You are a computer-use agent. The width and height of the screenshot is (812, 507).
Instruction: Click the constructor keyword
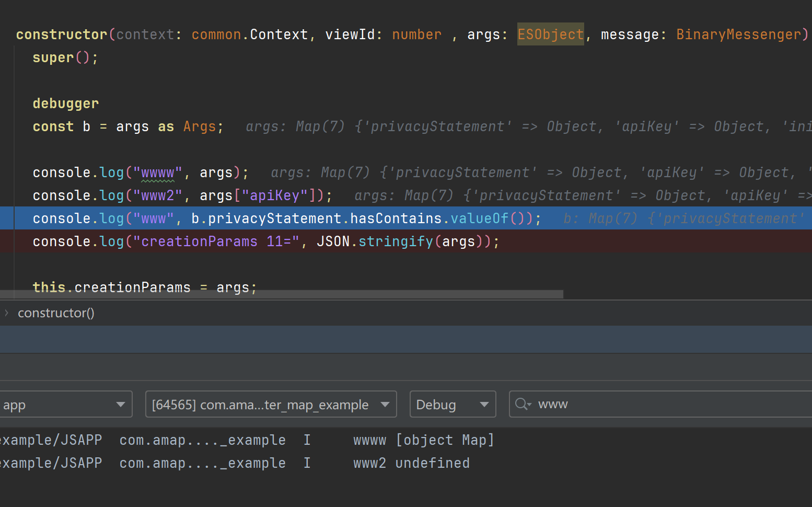point(62,34)
